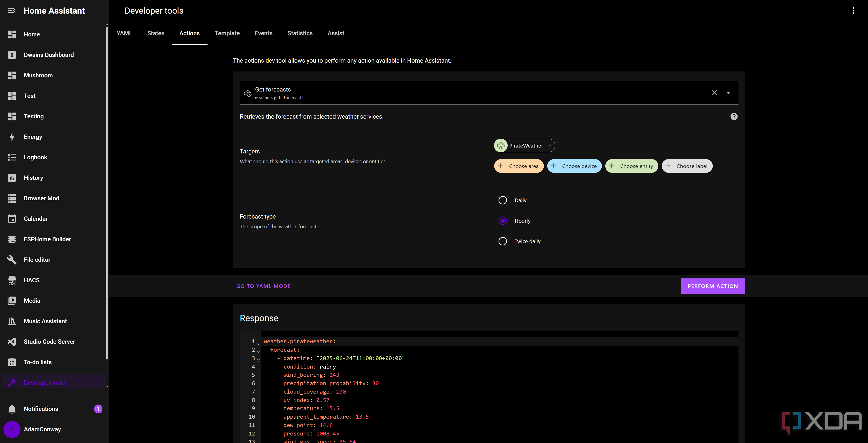
Task: Expand the action picker dropdown arrow
Action: point(728,93)
